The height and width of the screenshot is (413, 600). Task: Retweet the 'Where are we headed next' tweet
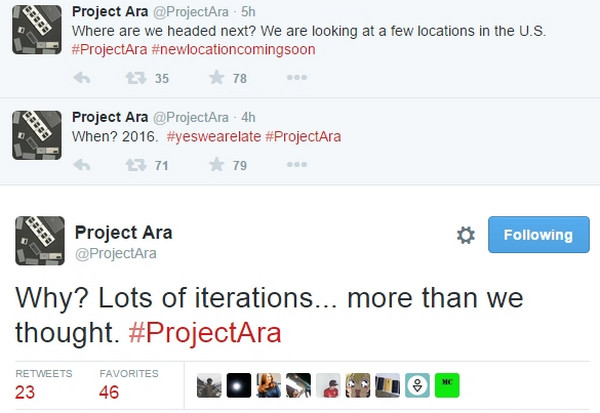132,79
